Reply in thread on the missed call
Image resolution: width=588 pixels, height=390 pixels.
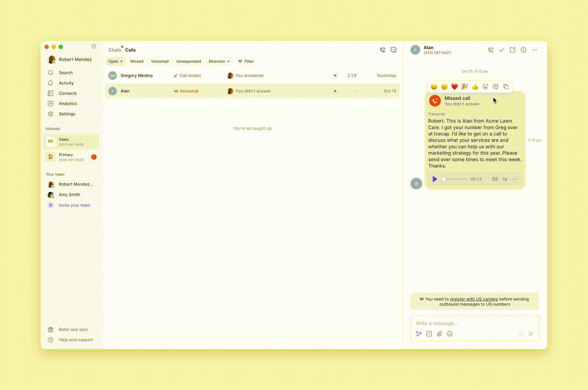click(x=496, y=86)
